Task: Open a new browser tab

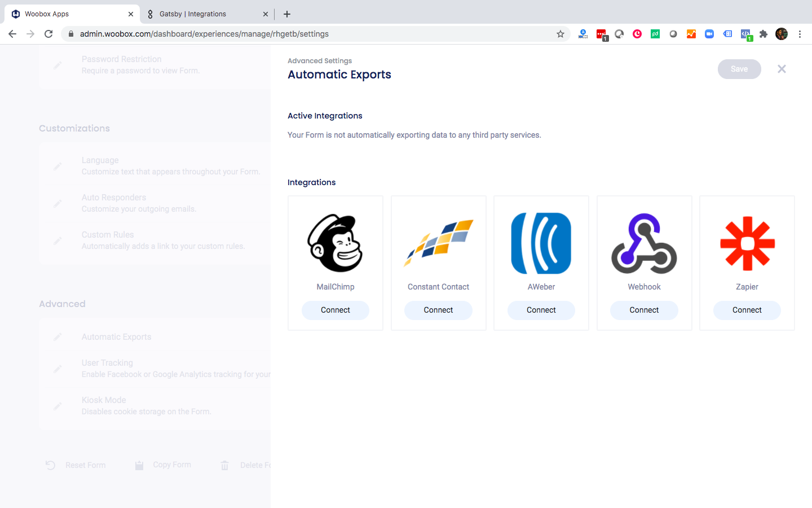Action: (287, 14)
